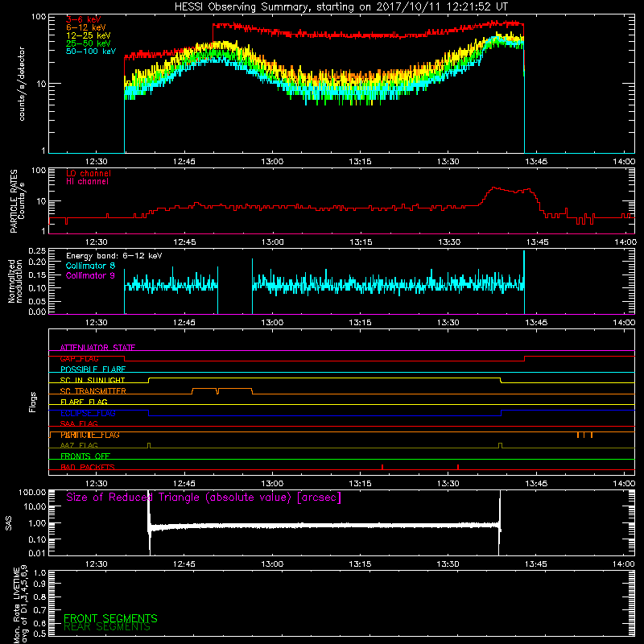The height and width of the screenshot is (644, 644).
Task: Click the vertical Flags axis label
Action: tap(33, 402)
